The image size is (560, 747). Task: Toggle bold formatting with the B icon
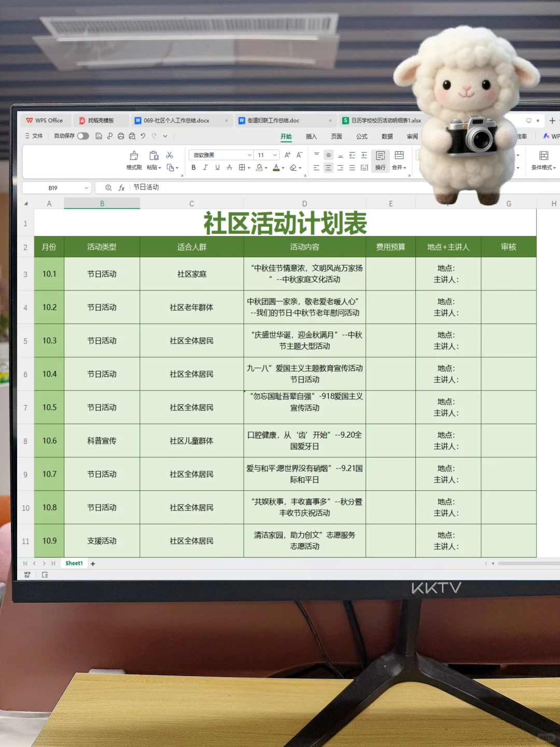[x=194, y=168]
